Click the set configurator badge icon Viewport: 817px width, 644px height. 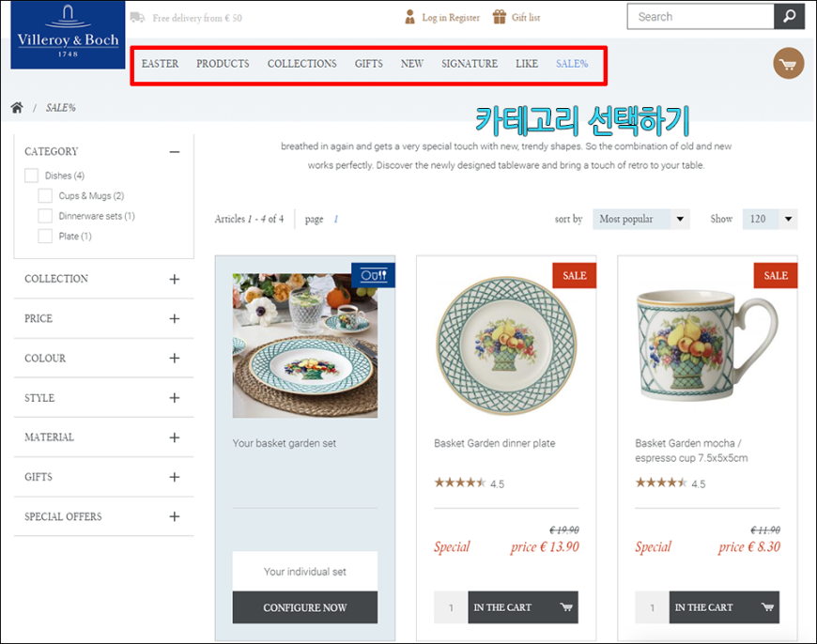pos(374,275)
